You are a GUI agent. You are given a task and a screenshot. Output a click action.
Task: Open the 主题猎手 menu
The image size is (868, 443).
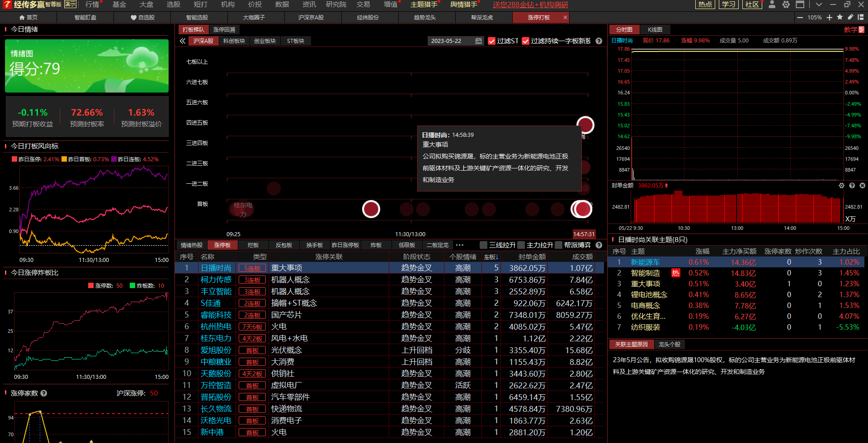point(424,5)
